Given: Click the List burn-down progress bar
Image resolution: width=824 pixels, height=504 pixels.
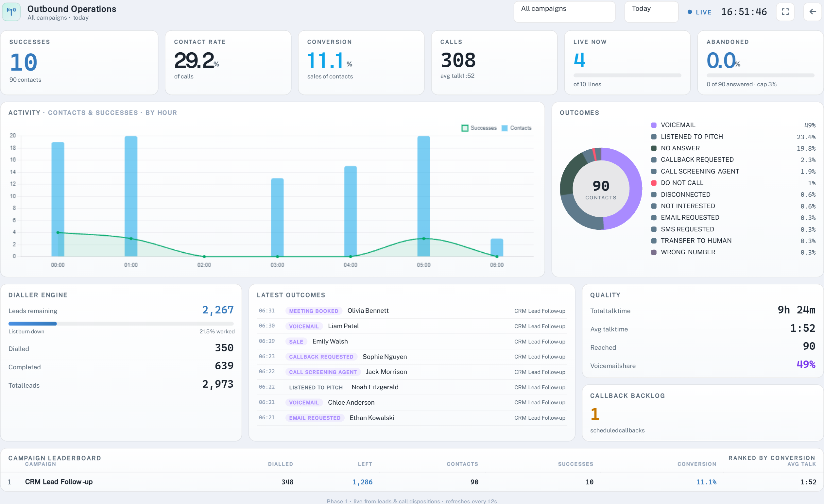Looking at the screenshot, I should (x=121, y=324).
